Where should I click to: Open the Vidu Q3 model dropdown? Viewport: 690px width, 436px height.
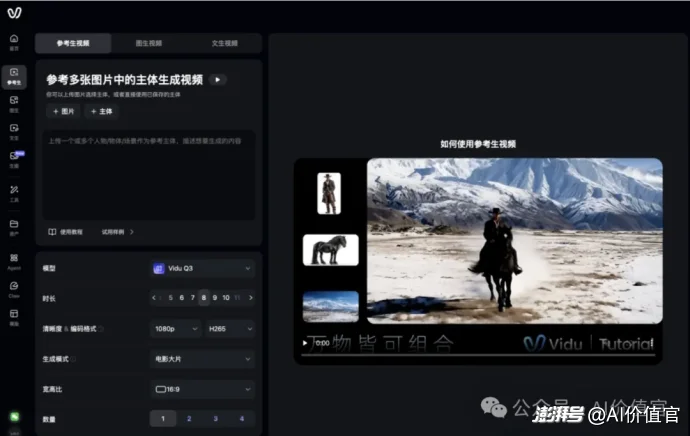tap(202, 268)
